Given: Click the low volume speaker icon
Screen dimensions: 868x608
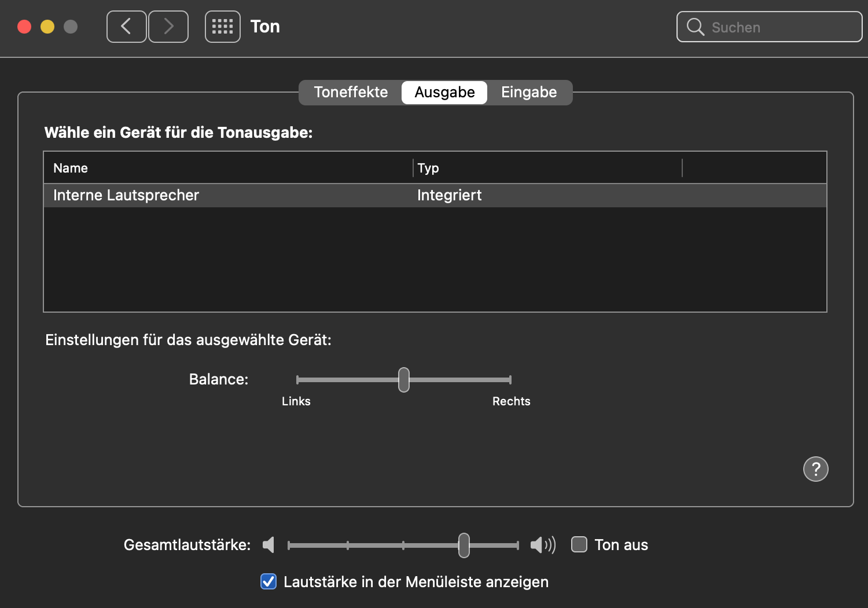Looking at the screenshot, I should [x=269, y=545].
